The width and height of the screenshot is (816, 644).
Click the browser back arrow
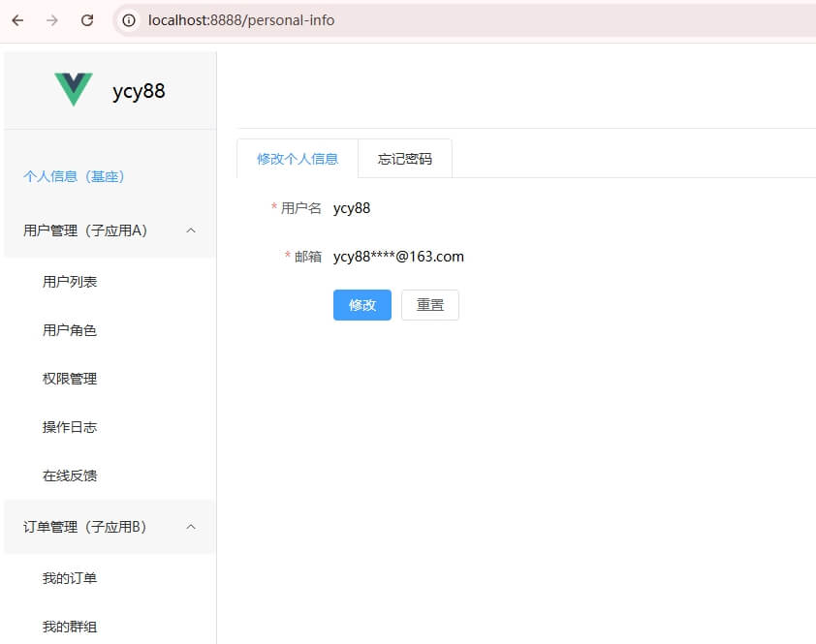17,20
